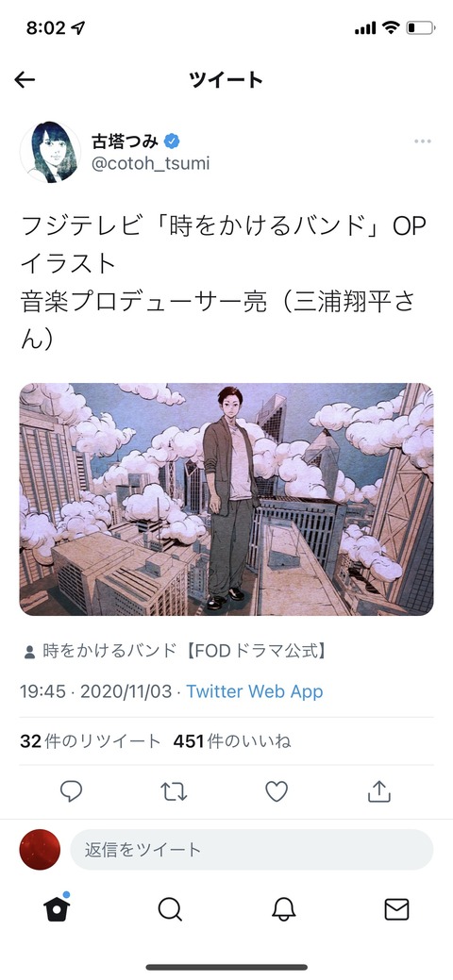Go back using the arrow icon
The width and height of the screenshot is (453, 980).
(25, 79)
